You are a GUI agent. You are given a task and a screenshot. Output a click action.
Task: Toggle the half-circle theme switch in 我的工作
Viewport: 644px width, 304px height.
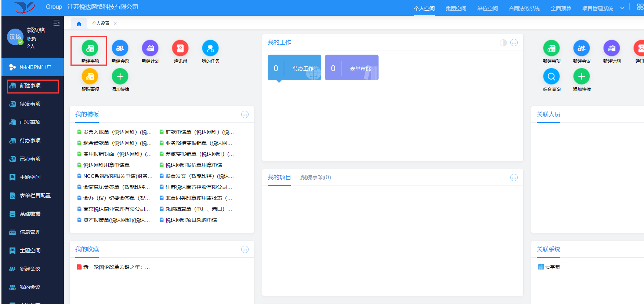click(x=503, y=43)
